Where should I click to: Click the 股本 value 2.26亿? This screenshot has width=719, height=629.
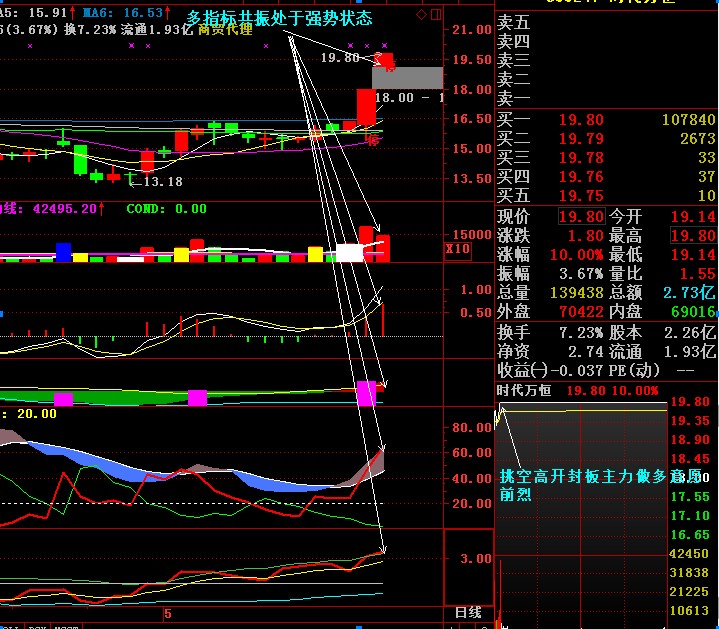tap(690, 333)
